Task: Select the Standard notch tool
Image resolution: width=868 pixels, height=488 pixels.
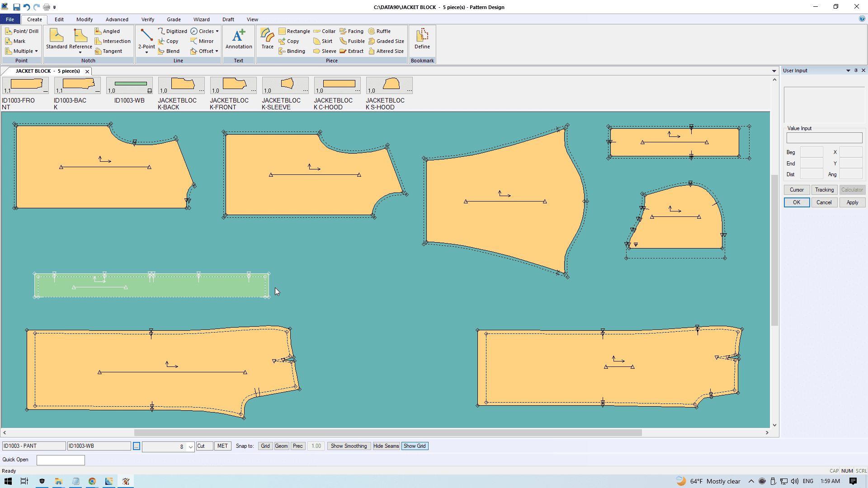Action: click(x=57, y=39)
